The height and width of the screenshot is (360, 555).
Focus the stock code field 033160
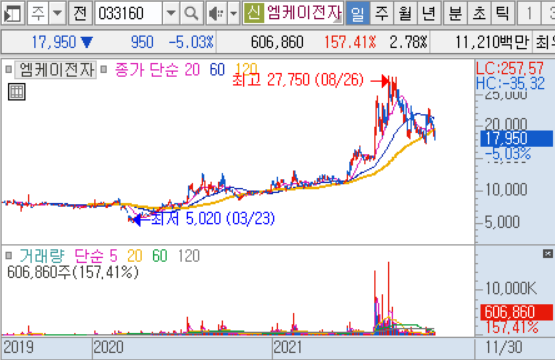128,13
